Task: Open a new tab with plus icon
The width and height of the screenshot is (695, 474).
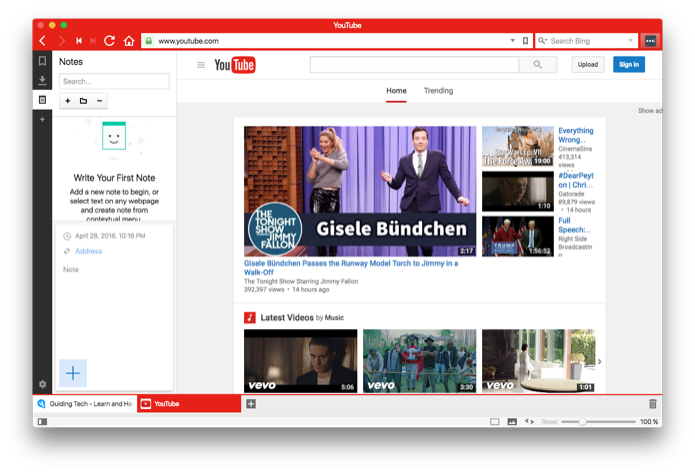Action: coord(251,403)
